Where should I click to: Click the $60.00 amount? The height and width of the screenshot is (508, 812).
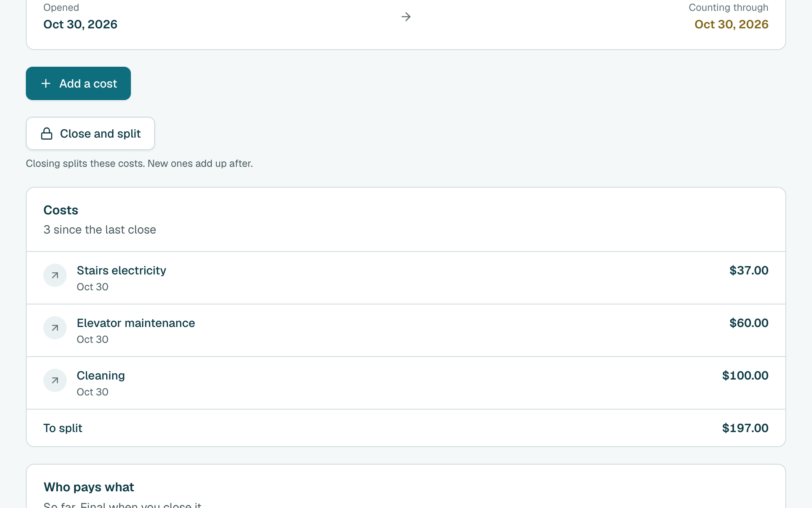(749, 323)
